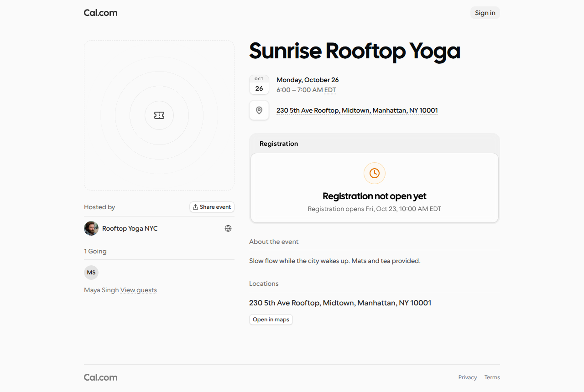The image size is (584, 392).
Task: Click the 1 Going label
Action: (x=95, y=251)
